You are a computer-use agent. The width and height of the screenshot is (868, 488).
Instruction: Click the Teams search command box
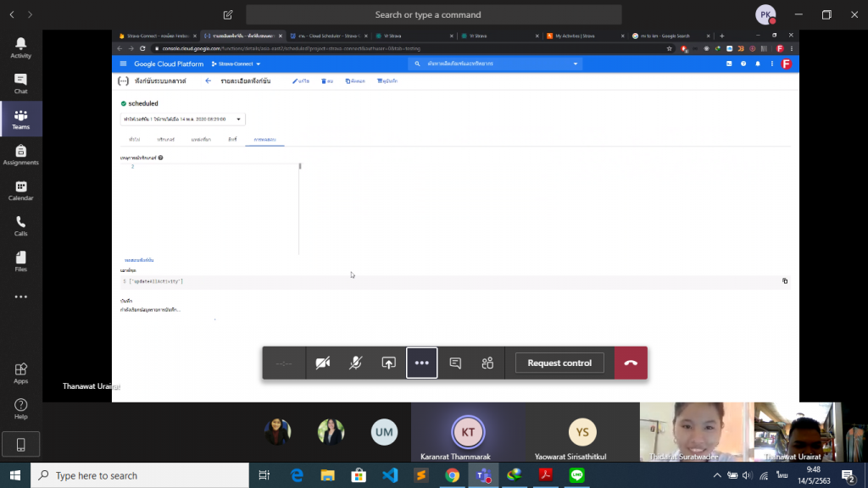coord(433,14)
